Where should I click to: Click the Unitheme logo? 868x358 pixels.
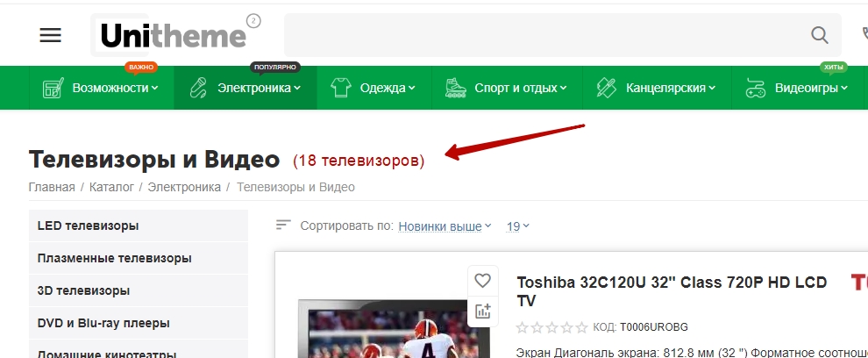(173, 35)
